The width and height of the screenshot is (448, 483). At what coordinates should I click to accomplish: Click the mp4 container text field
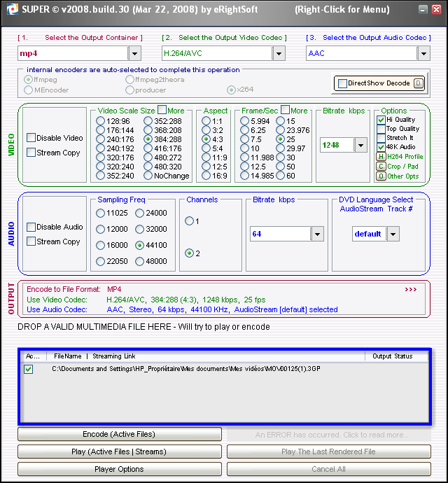tap(73, 54)
